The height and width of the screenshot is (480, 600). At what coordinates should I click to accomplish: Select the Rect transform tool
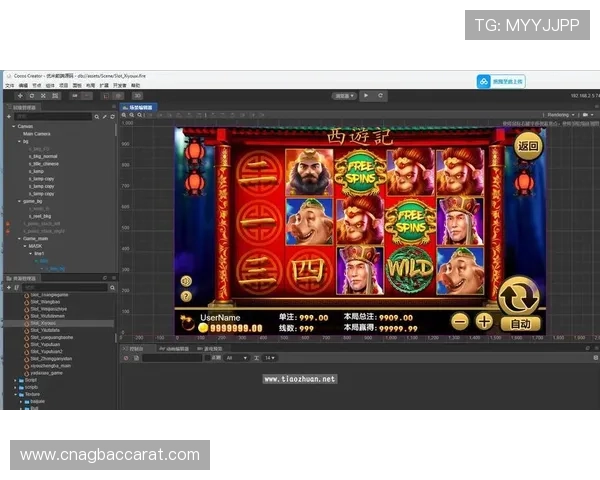tap(55, 96)
